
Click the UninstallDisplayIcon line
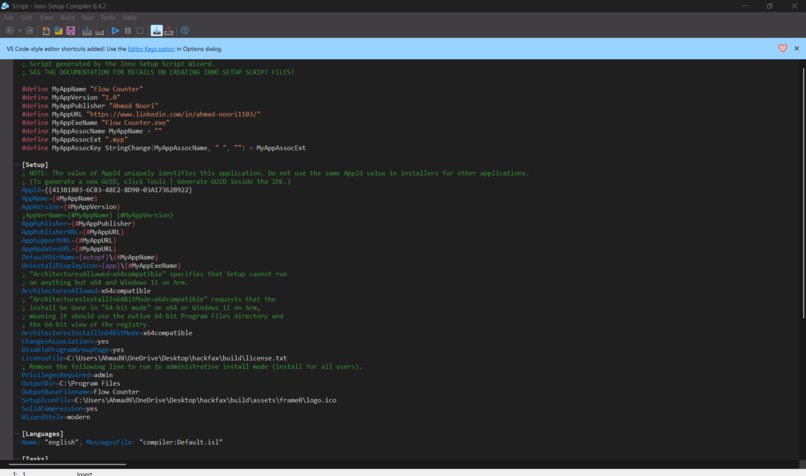coord(101,266)
